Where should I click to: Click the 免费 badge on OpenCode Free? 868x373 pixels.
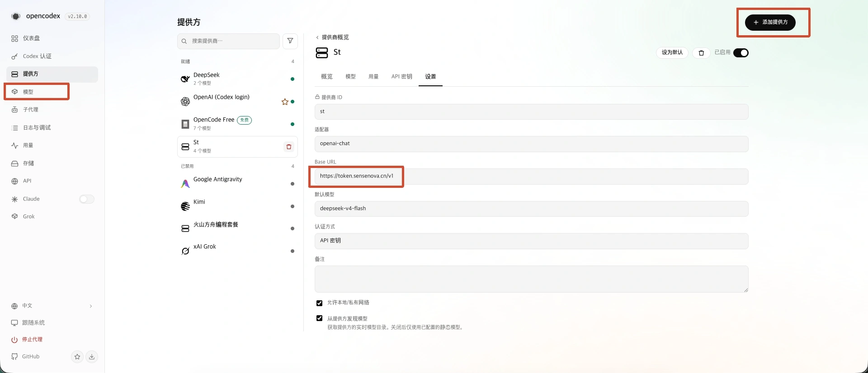(x=245, y=120)
